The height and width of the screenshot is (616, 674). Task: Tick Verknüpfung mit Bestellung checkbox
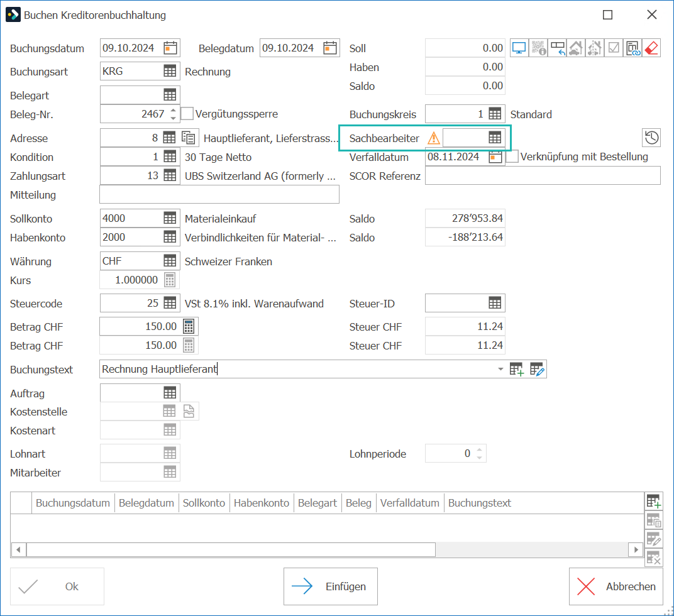pyautogui.click(x=512, y=157)
